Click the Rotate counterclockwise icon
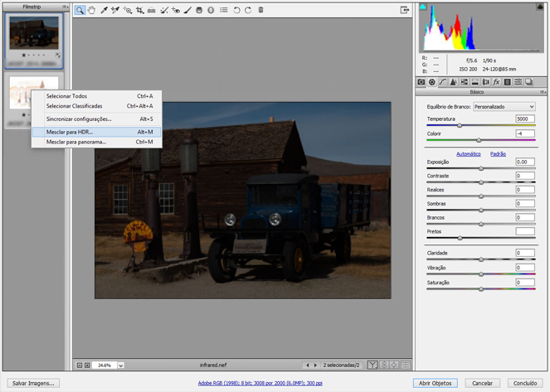This screenshot has width=550, height=392. click(236, 11)
